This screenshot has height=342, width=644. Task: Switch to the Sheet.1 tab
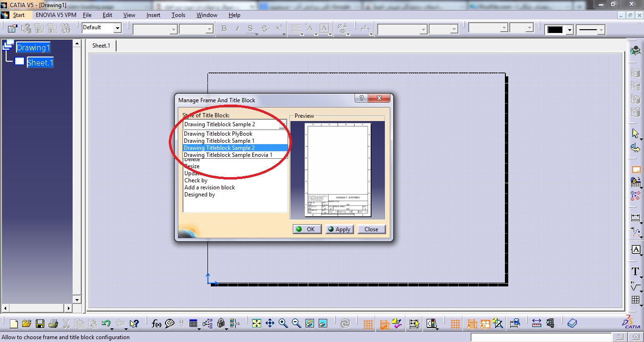[101, 46]
